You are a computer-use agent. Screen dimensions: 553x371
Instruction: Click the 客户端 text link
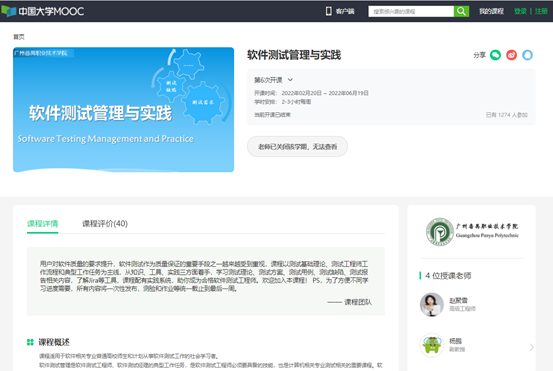[345, 11]
